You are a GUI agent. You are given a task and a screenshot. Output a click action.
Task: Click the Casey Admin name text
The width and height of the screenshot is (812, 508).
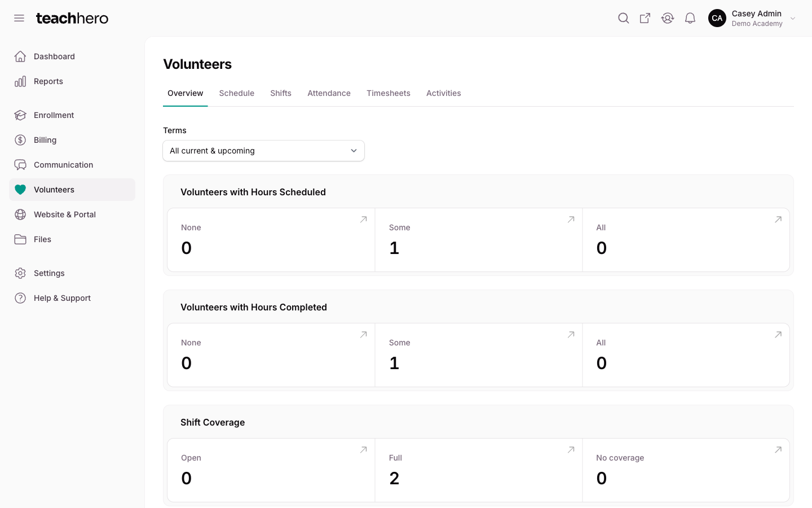tap(756, 14)
